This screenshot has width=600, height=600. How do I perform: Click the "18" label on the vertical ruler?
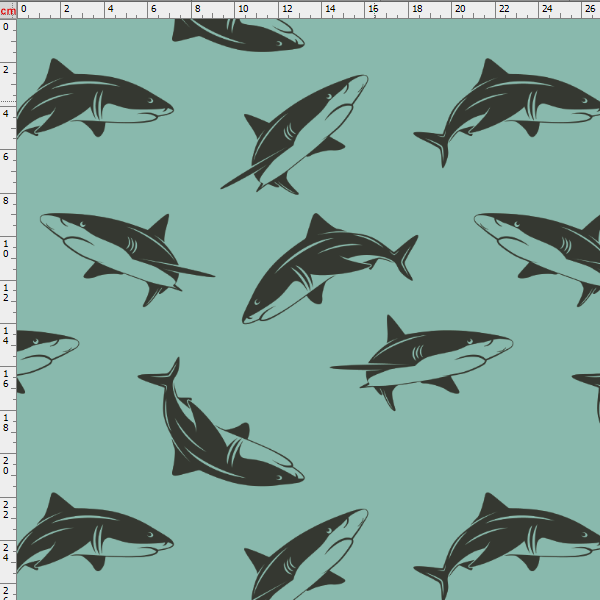click(x=6, y=423)
